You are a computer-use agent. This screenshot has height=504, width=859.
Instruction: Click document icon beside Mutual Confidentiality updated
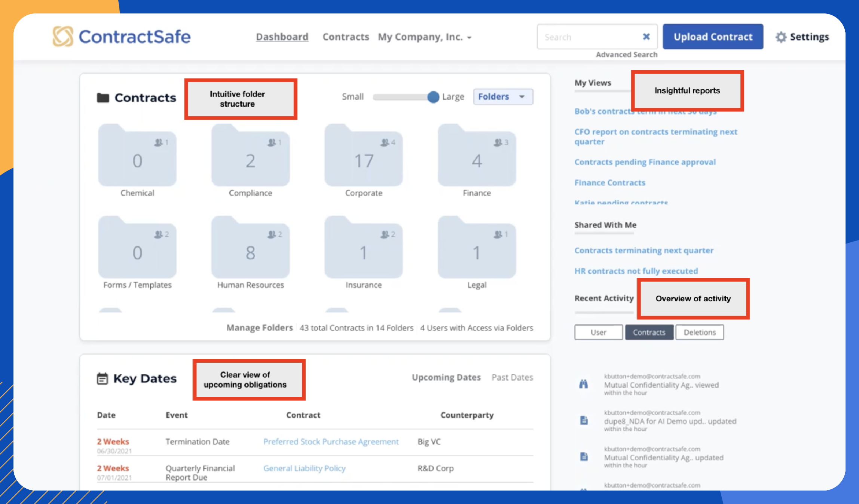coord(584,457)
